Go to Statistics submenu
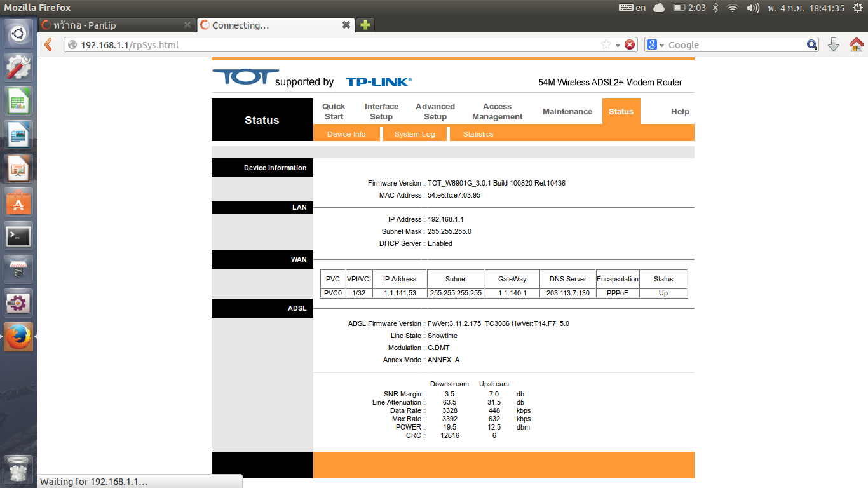 (478, 134)
